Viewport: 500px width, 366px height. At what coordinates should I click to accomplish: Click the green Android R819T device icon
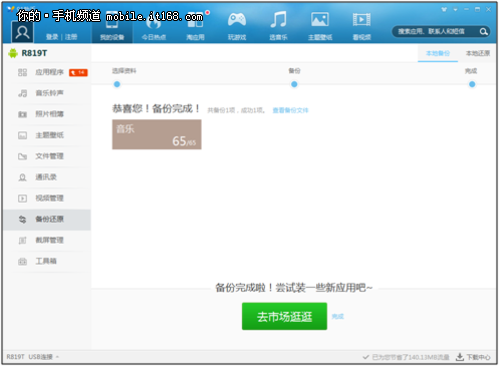tap(13, 53)
